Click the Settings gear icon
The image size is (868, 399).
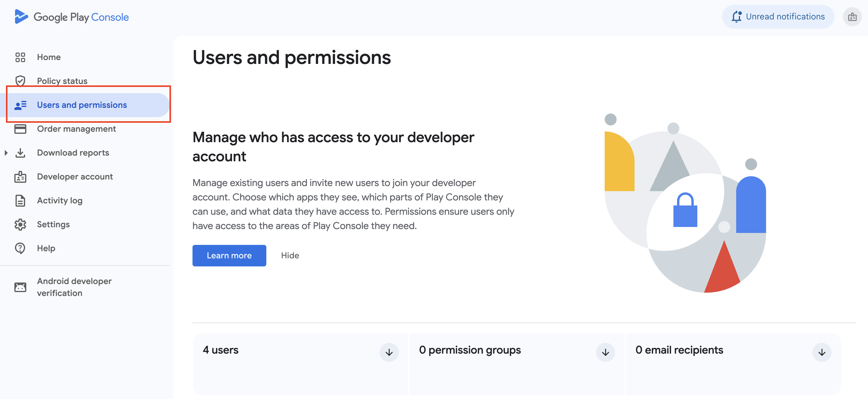click(20, 225)
